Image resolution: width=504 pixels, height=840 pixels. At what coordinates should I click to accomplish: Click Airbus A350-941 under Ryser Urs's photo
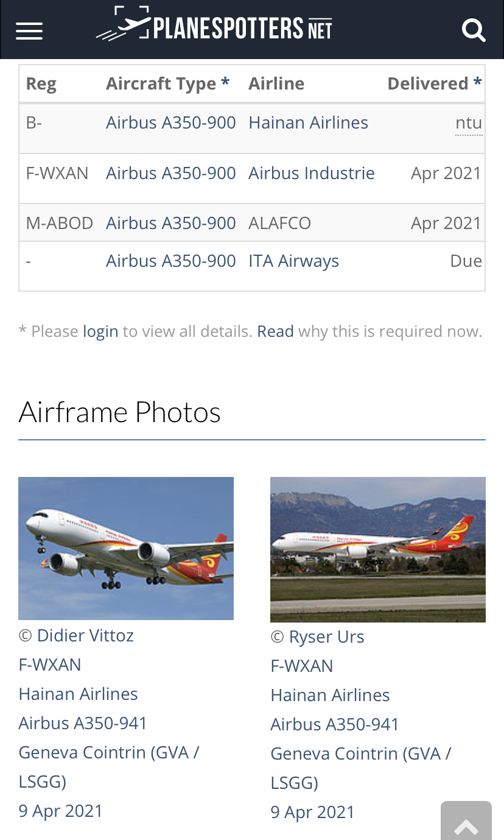(335, 724)
